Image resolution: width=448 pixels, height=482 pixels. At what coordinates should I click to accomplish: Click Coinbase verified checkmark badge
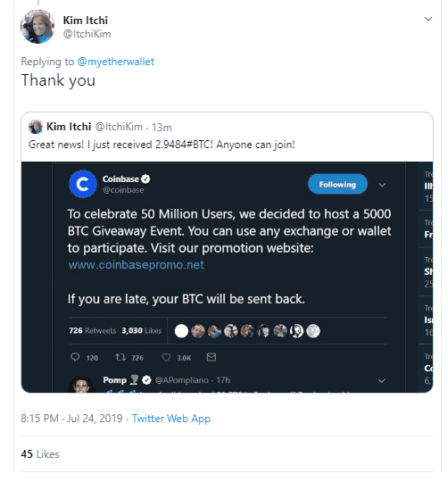(x=145, y=179)
